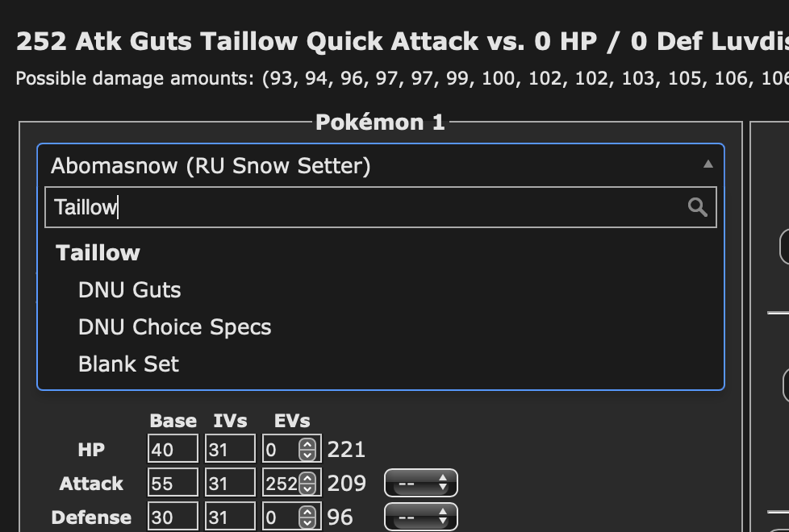Open the Abomasnow (RU Snow Setter) dropdown

[381, 165]
